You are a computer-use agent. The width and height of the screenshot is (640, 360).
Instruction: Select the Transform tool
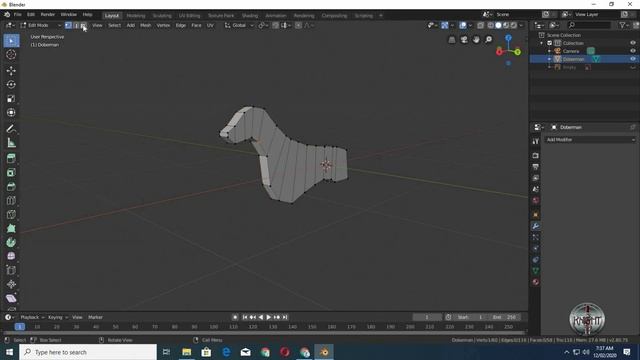(11, 112)
